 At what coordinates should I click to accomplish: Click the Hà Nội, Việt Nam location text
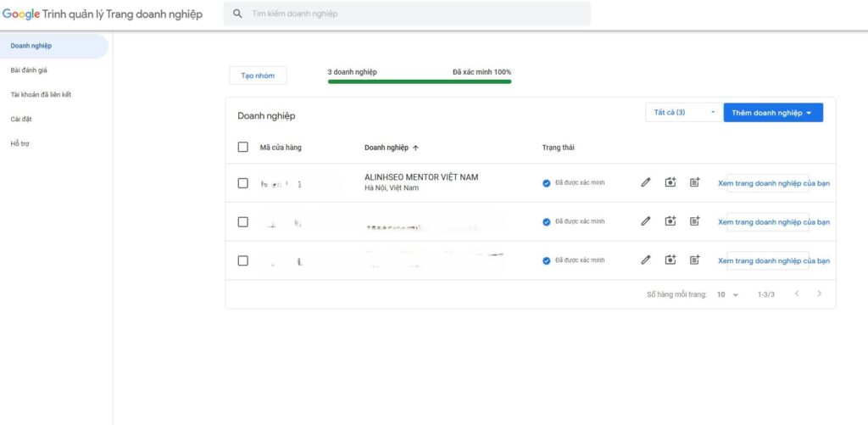tap(392, 187)
